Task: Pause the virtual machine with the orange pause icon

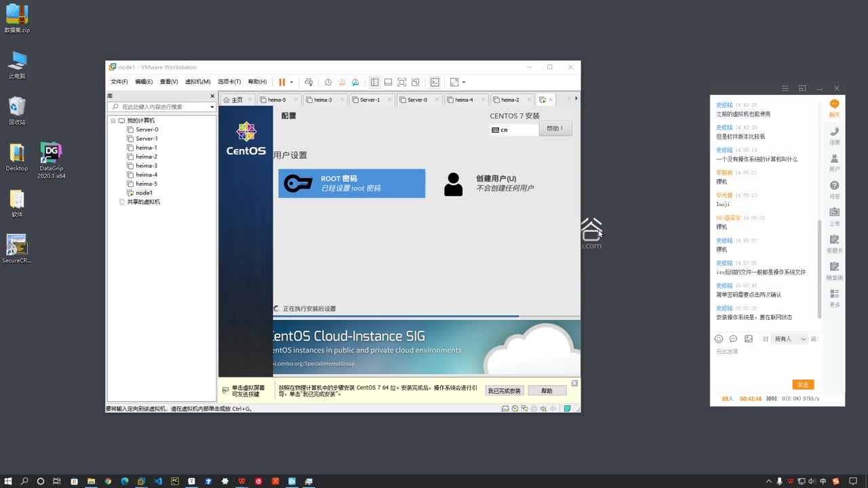Action: 282,82
